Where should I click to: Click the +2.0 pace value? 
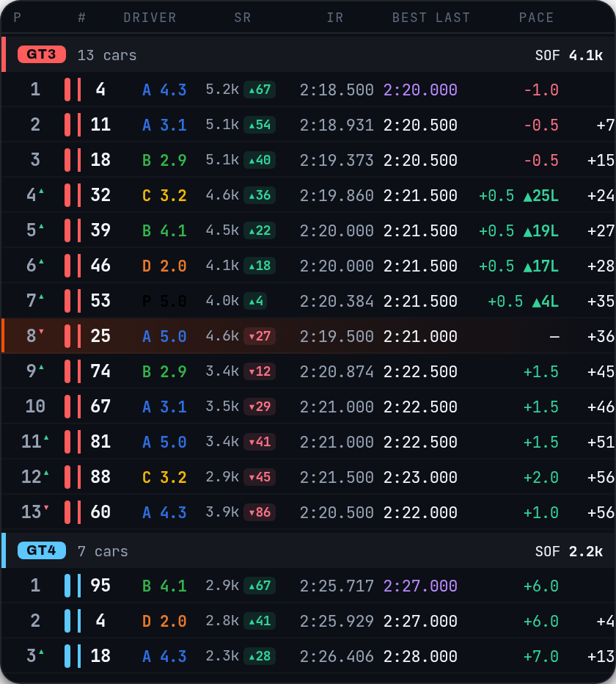click(541, 477)
